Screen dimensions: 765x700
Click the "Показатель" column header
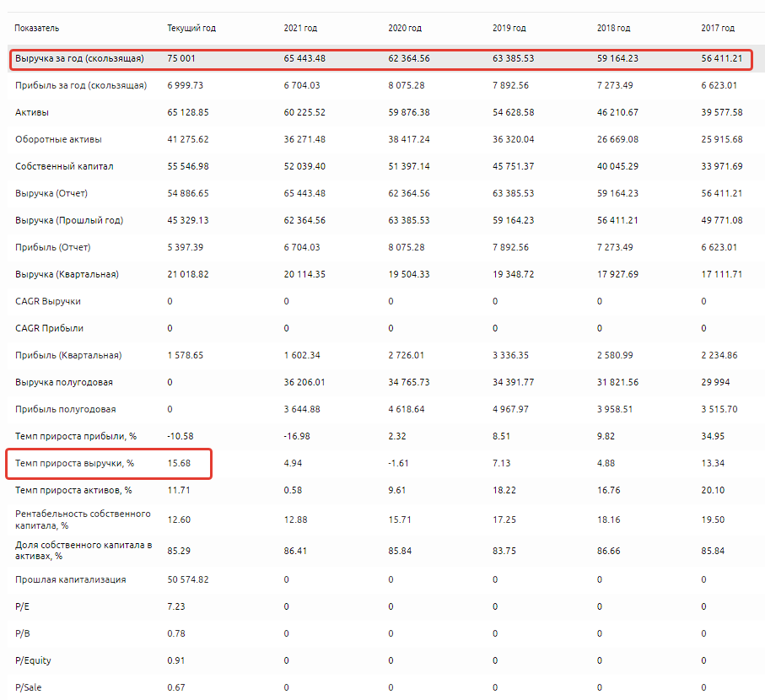coord(36,28)
